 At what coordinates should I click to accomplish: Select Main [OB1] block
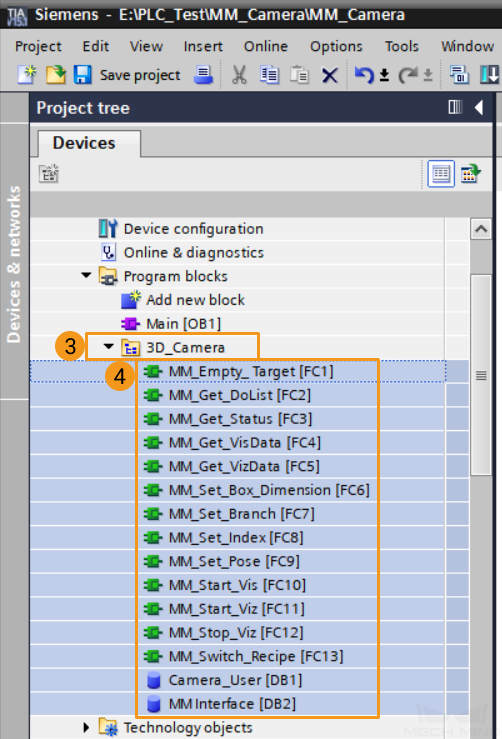click(x=183, y=324)
